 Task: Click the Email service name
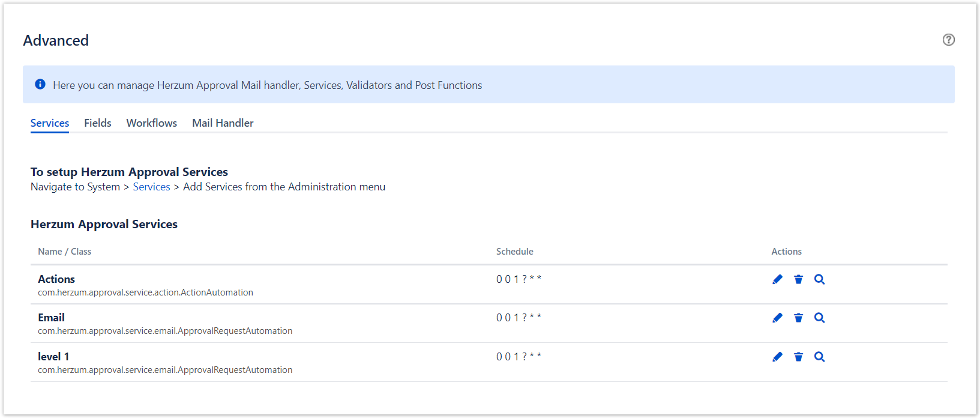51,318
